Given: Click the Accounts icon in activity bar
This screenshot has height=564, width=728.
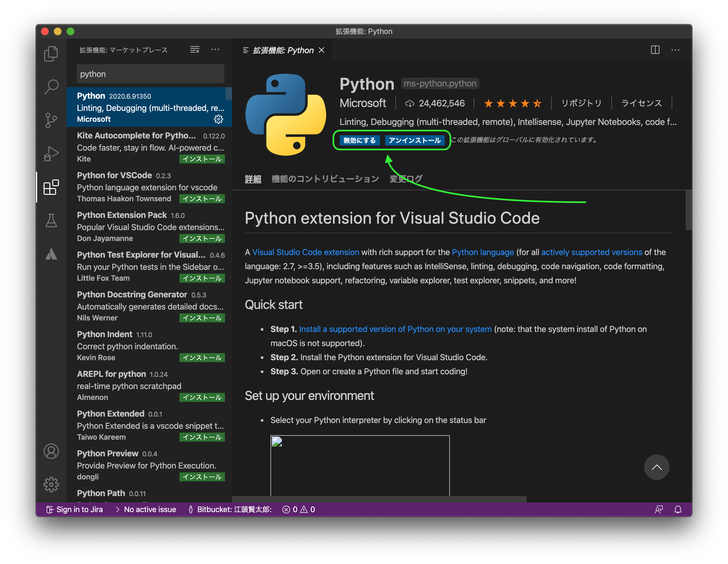Looking at the screenshot, I should click(x=51, y=451).
